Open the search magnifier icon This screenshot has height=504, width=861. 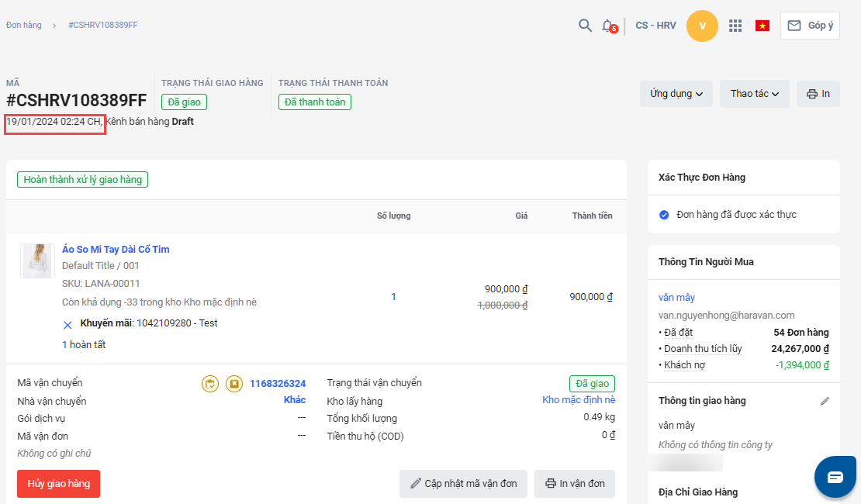pyautogui.click(x=585, y=26)
